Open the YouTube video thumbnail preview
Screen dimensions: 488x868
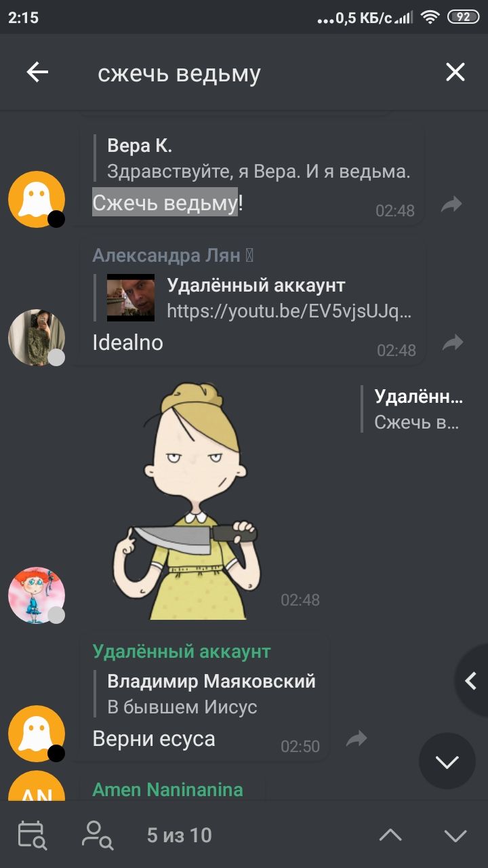tap(131, 298)
